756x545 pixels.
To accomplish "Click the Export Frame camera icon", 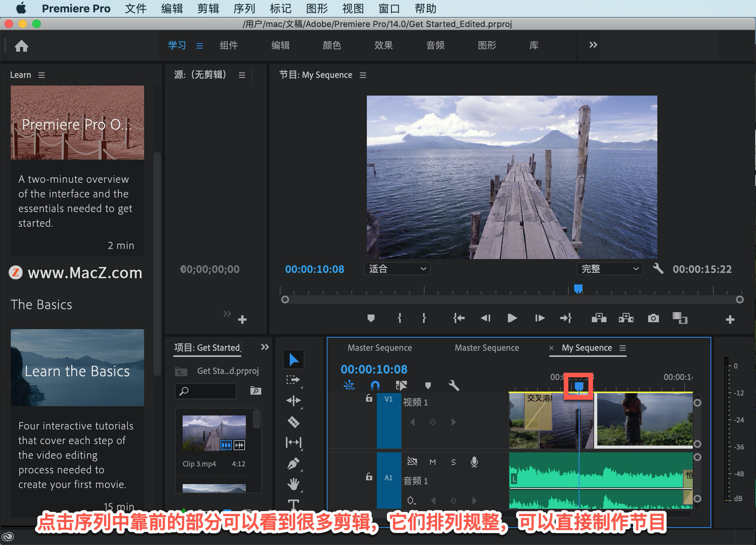I will tap(653, 318).
